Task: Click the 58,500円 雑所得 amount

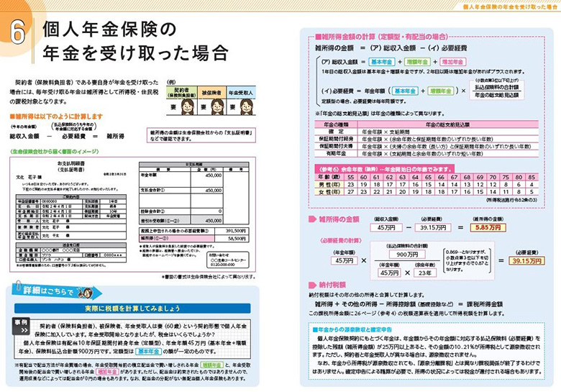Action: click(237, 238)
